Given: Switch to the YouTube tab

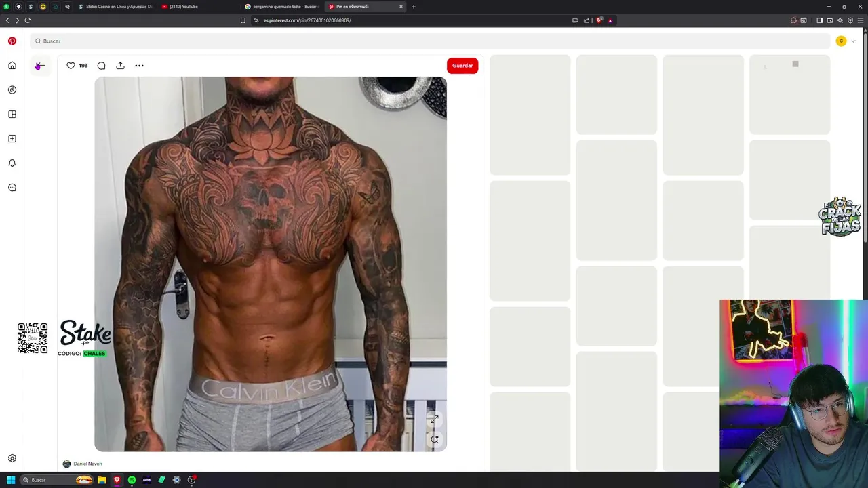Looking at the screenshot, I should 198,7.
